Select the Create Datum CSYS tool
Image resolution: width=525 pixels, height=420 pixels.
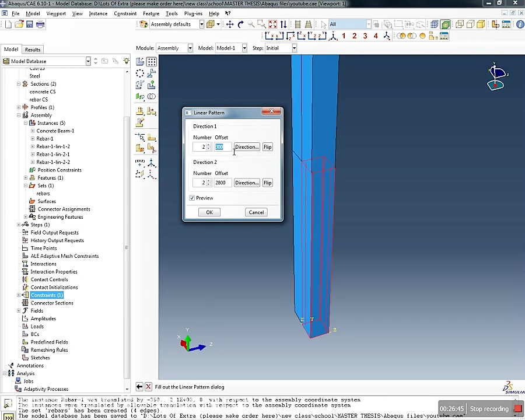[152, 163]
